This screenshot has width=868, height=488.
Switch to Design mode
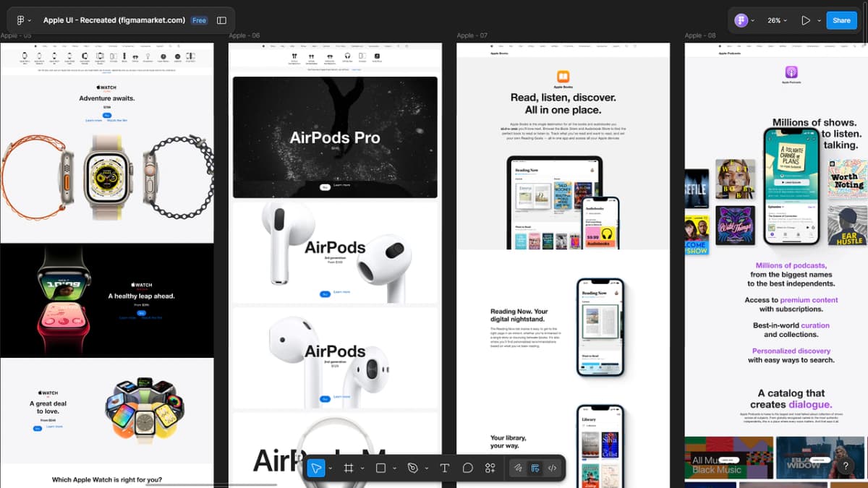(535, 468)
